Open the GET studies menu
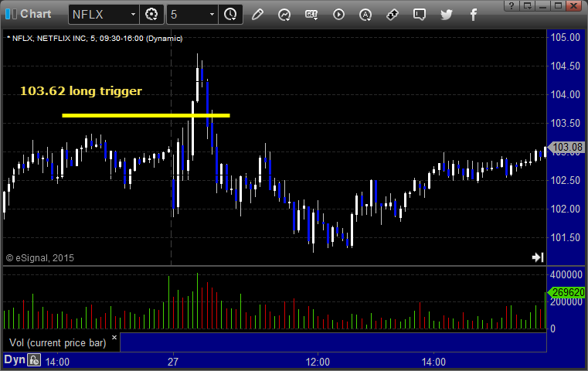 tap(311, 15)
